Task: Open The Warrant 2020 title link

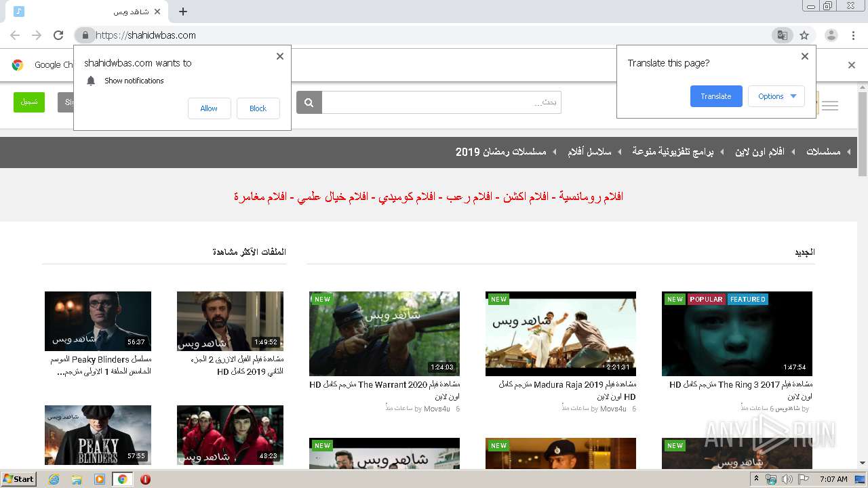Action: pyautogui.click(x=384, y=390)
